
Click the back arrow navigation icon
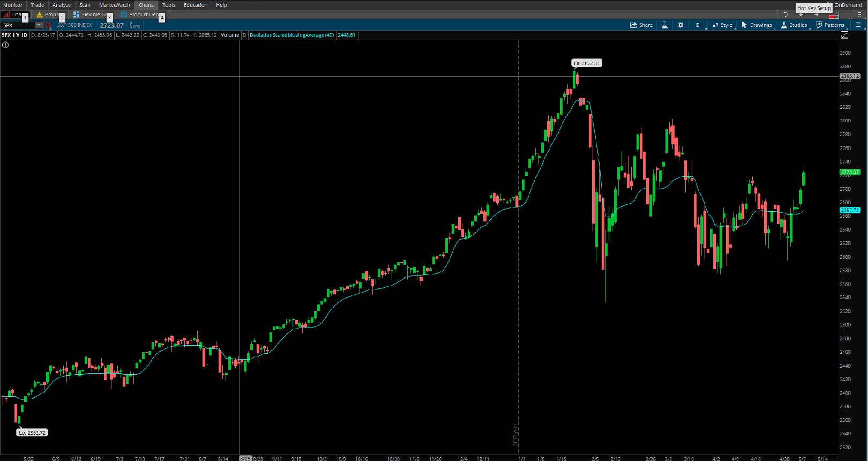point(801,14)
